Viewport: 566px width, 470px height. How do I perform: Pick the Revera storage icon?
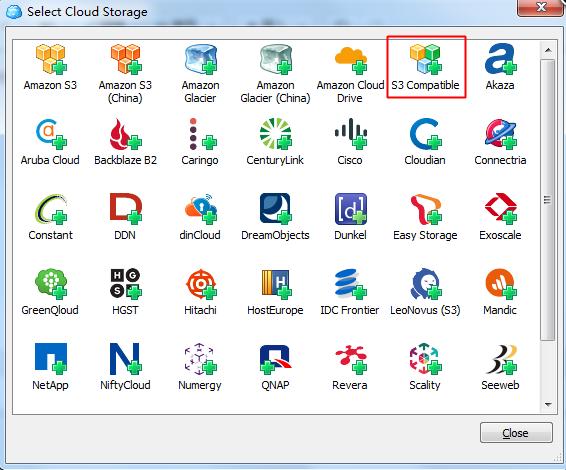tap(351, 359)
